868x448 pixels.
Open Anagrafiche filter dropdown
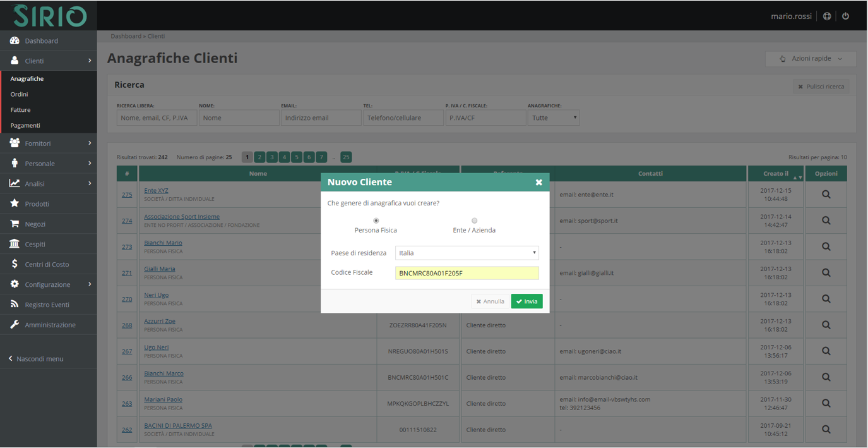[554, 118]
